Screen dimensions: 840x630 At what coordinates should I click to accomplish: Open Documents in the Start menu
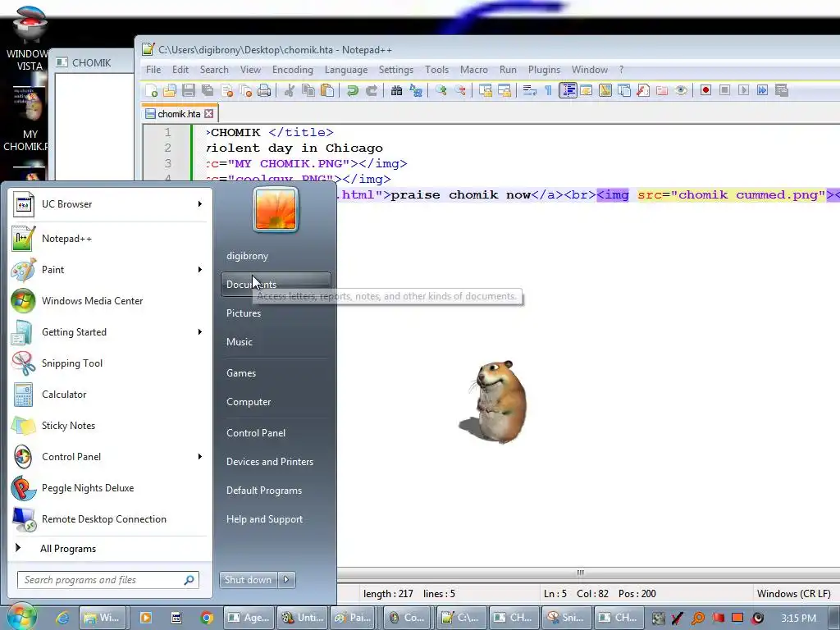point(276,285)
